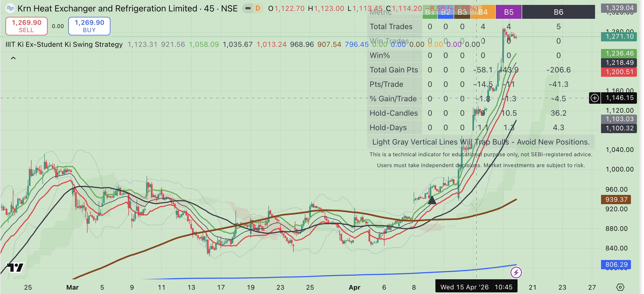Image resolution: width=644 pixels, height=294 pixels.
Task: Click the 939.37 brown price label
Action: [x=616, y=200]
